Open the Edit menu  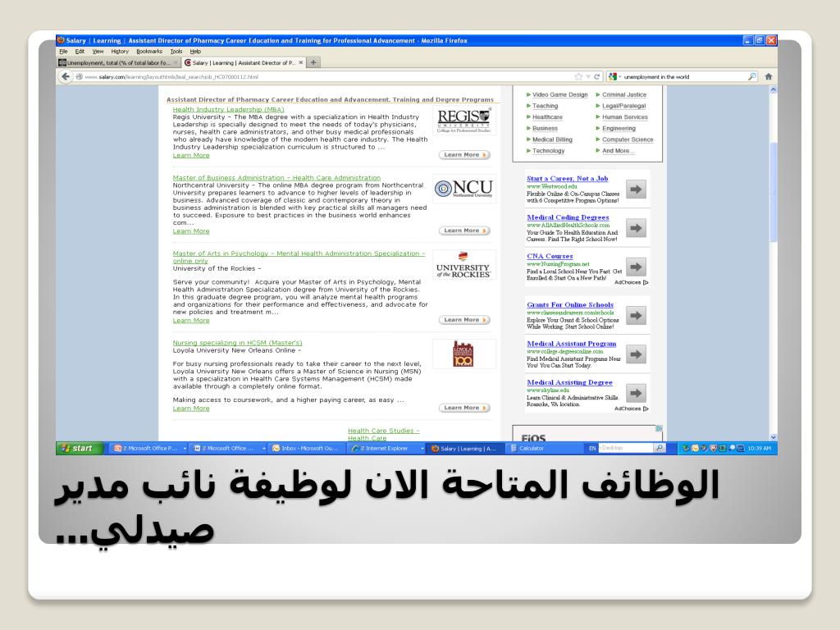tap(80, 52)
